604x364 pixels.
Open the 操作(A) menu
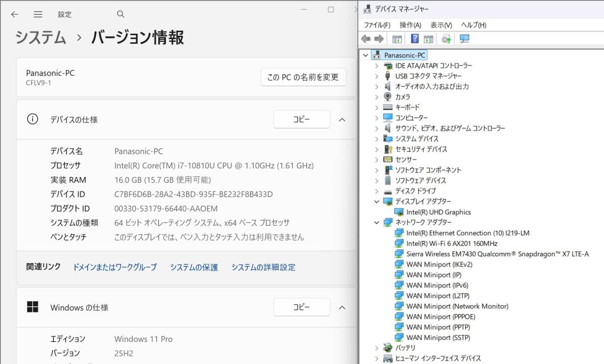click(412, 25)
